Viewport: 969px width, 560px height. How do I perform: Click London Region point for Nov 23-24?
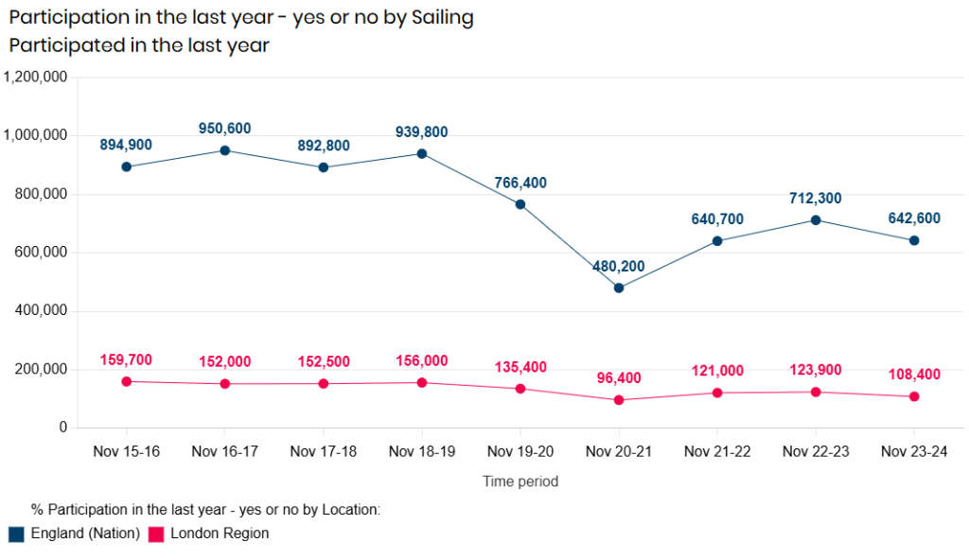914,396
